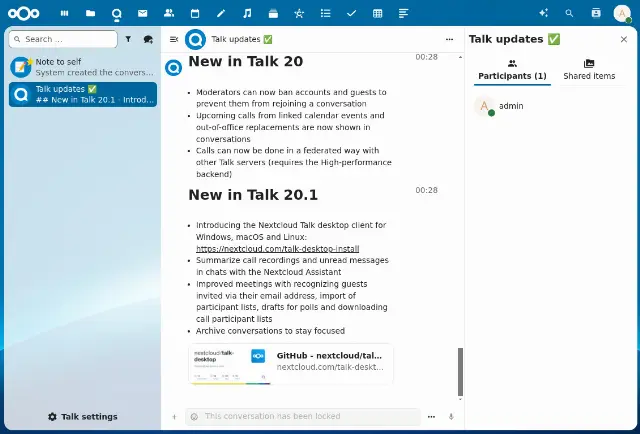
Task: Open the Dashboard app icon
Action: [x=64, y=13]
